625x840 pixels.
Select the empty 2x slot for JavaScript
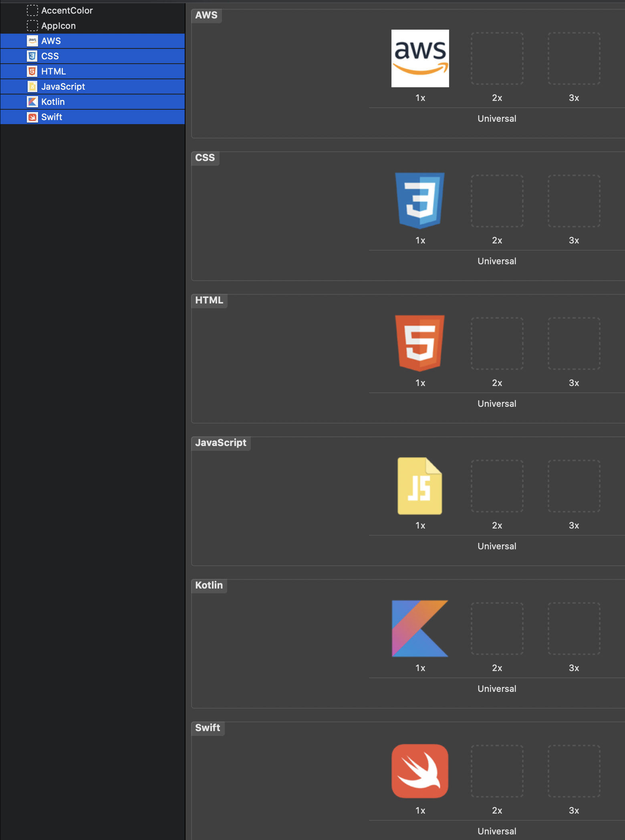497,486
